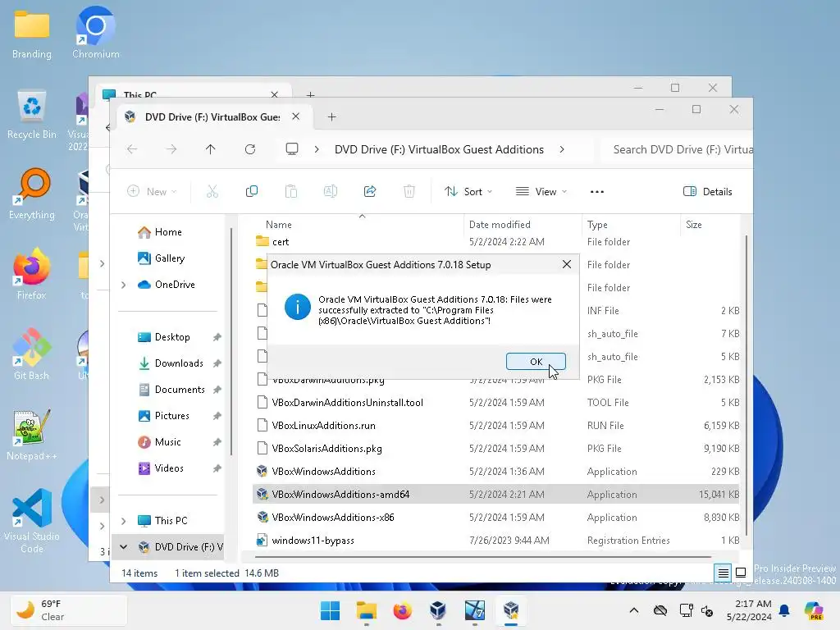
Task: Open Gallery in navigation pane
Action: pyautogui.click(x=169, y=258)
